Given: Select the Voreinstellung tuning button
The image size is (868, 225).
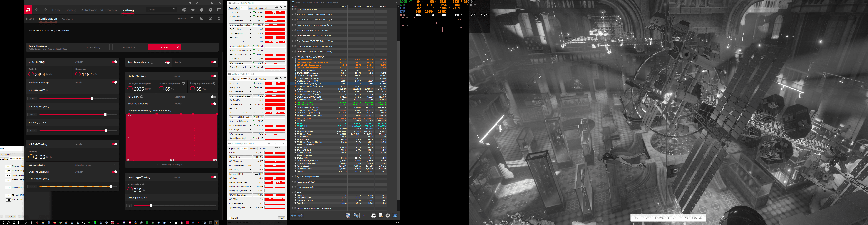Looking at the screenshot, I should (93, 47).
